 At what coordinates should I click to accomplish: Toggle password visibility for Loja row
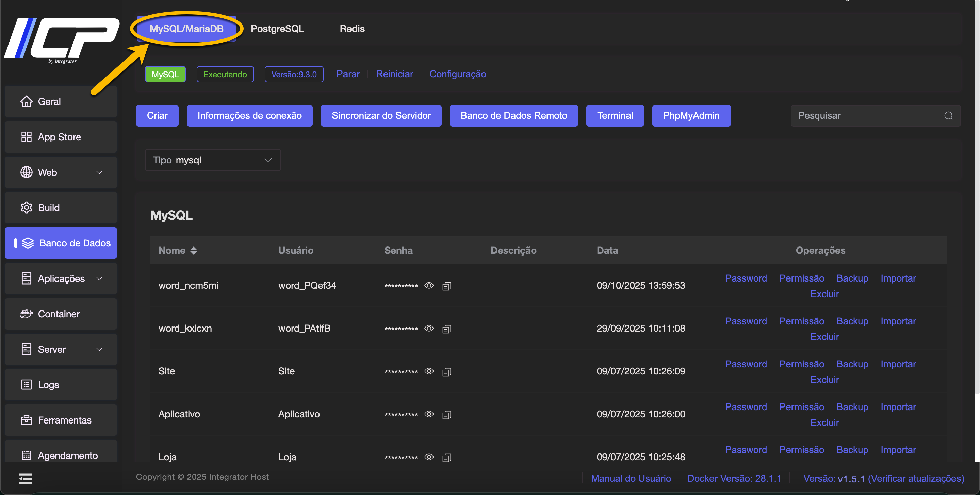[429, 457]
